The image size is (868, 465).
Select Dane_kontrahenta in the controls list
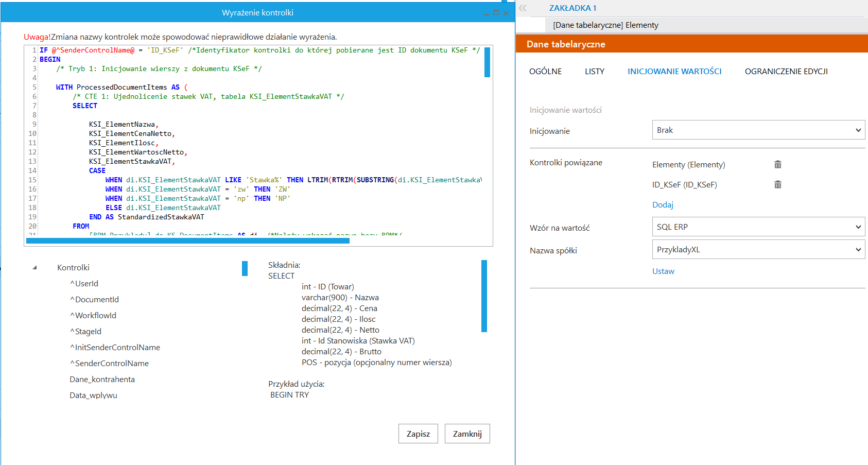(102, 380)
